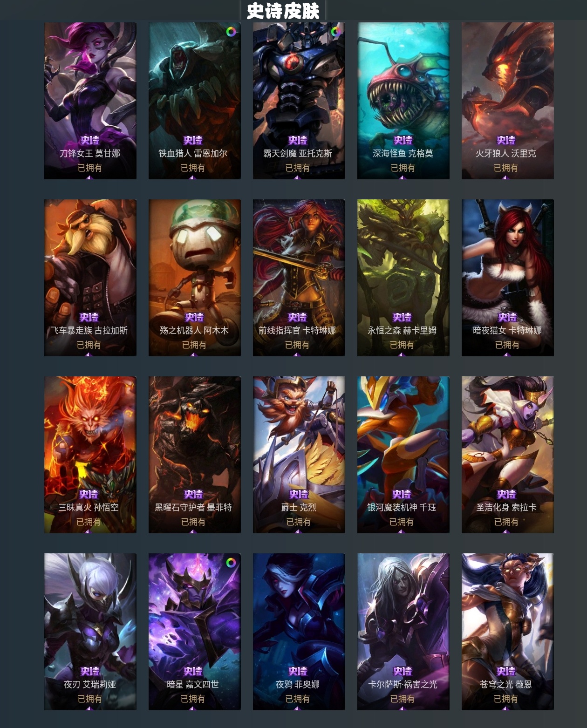Click chroma icon on 暗星 嘉文四世 card
This screenshot has width=587, height=728.
[x=231, y=562]
